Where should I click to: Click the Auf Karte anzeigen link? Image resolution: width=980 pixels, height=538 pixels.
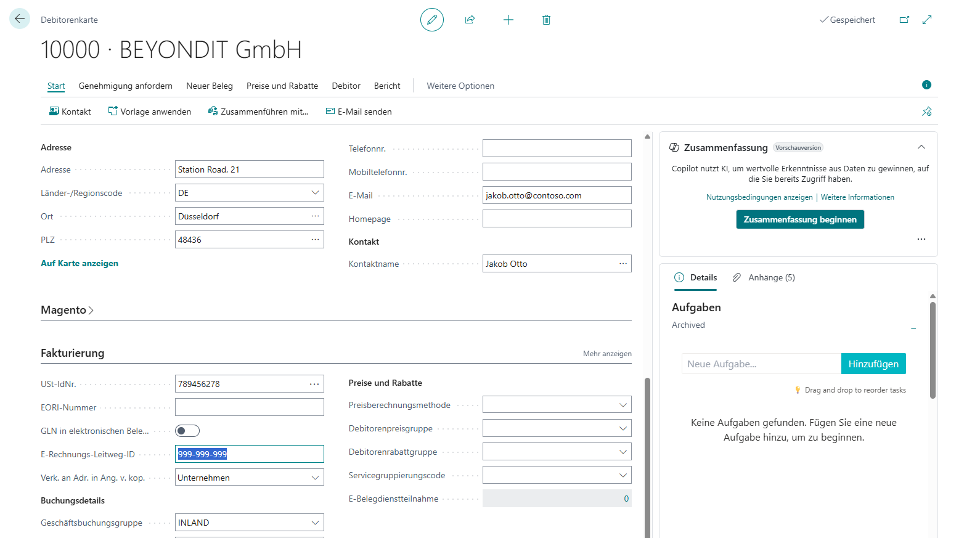tap(80, 263)
